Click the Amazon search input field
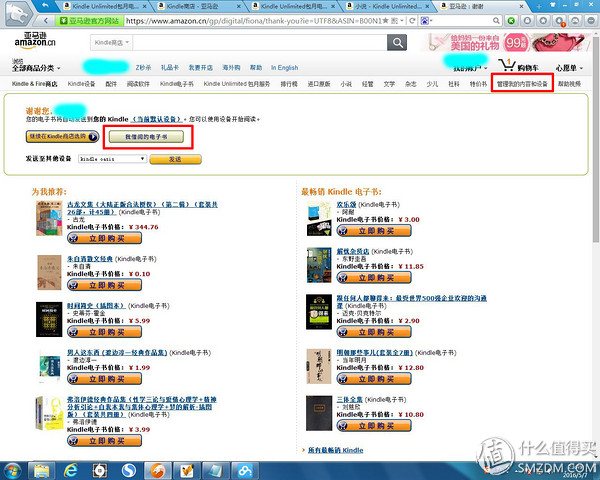600x480 pixels. click(x=260, y=42)
